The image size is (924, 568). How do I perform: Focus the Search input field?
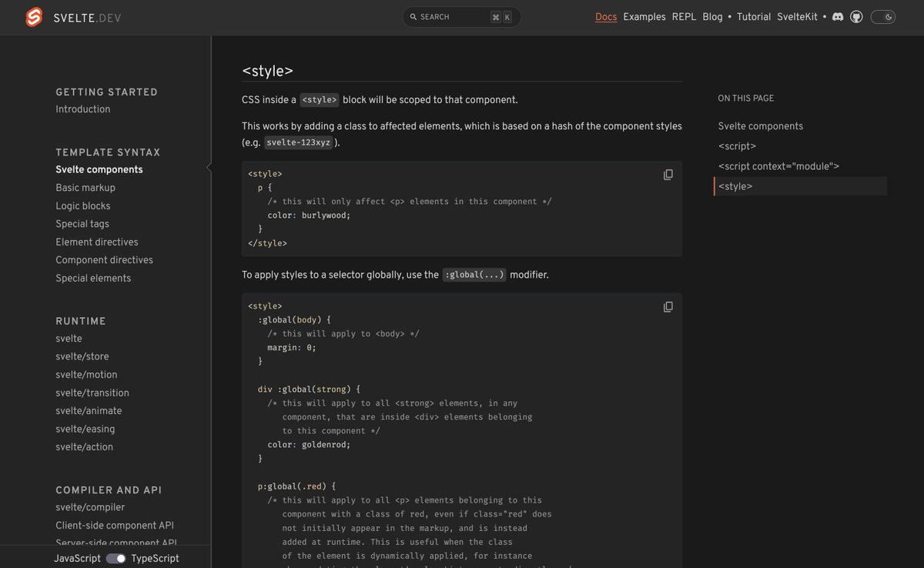point(461,17)
